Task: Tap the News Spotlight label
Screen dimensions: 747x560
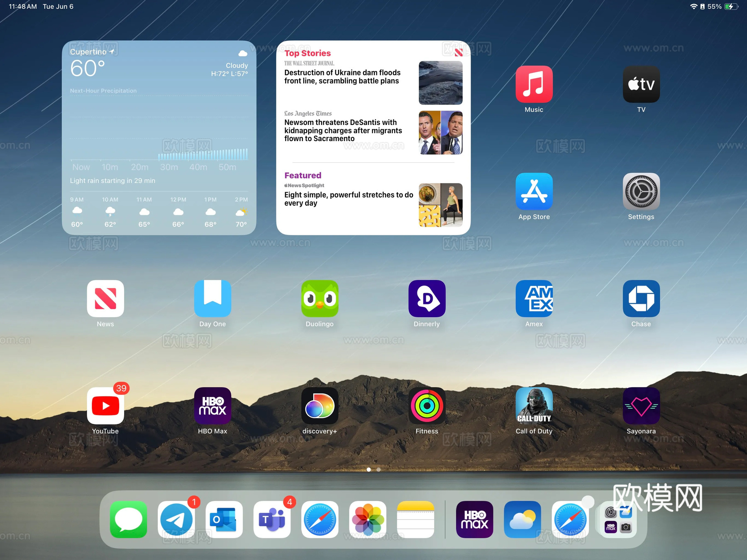Action: pyautogui.click(x=304, y=186)
